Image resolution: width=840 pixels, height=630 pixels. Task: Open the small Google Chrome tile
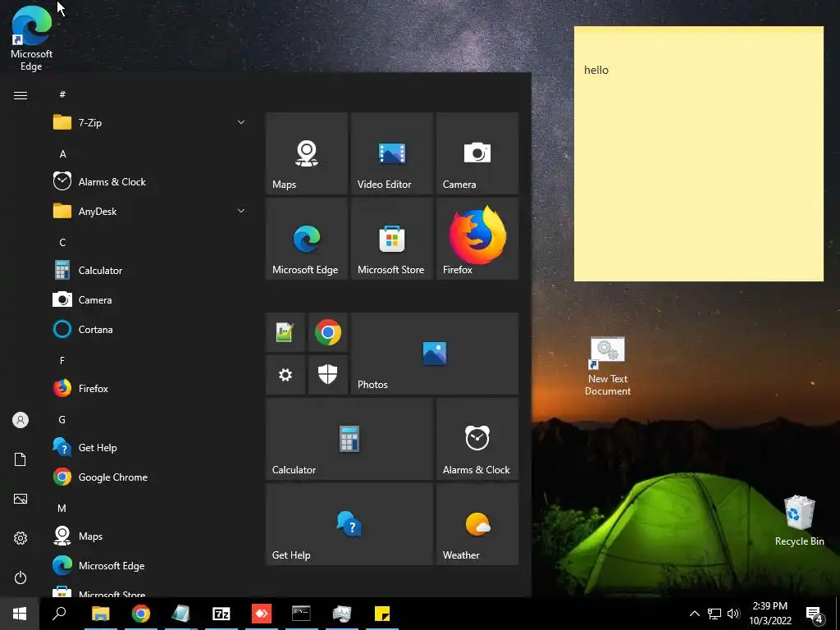328,332
